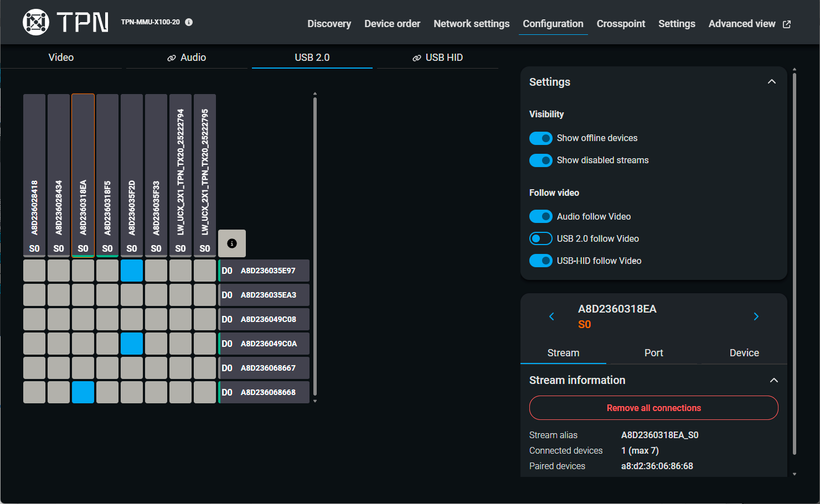Open the top Settings menu item
This screenshot has width=820, height=504.
[677, 24]
